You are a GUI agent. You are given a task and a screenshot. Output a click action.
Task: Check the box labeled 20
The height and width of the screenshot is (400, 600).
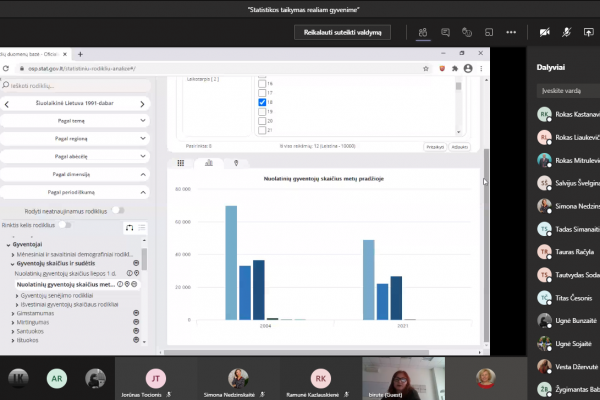262,121
